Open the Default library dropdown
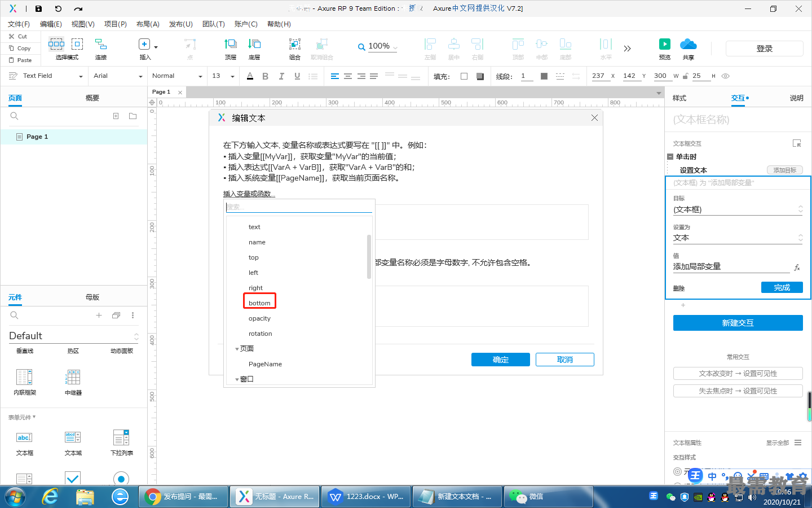 (x=73, y=336)
